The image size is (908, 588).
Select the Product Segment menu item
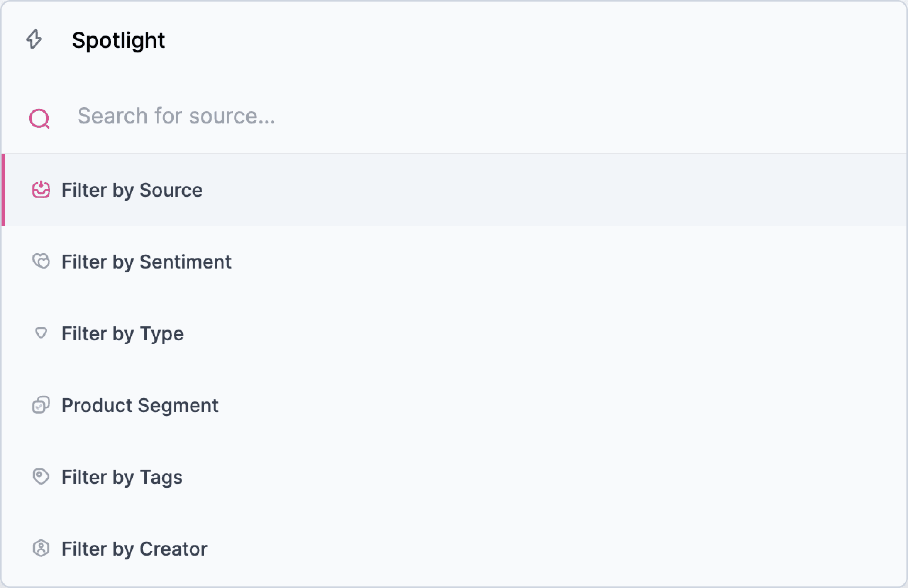pos(454,405)
